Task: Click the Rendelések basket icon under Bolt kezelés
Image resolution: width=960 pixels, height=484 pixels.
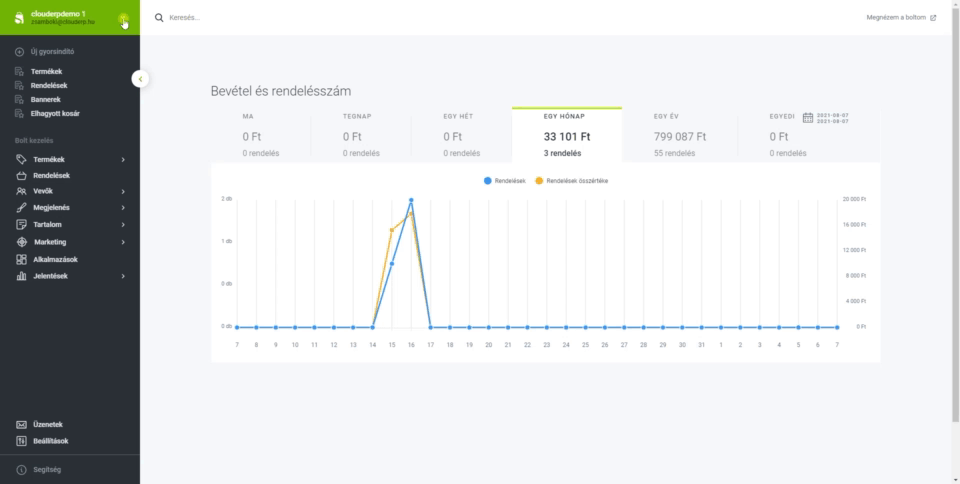Action: [21, 175]
